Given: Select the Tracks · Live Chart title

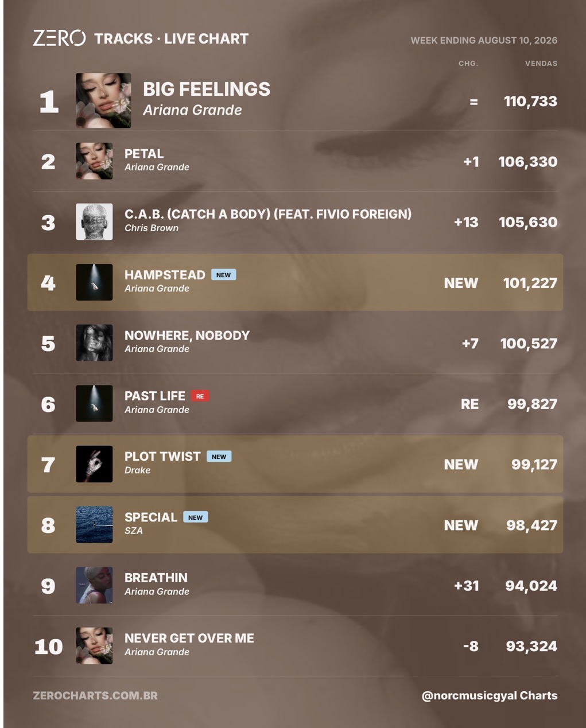Looking at the screenshot, I should (171, 38).
